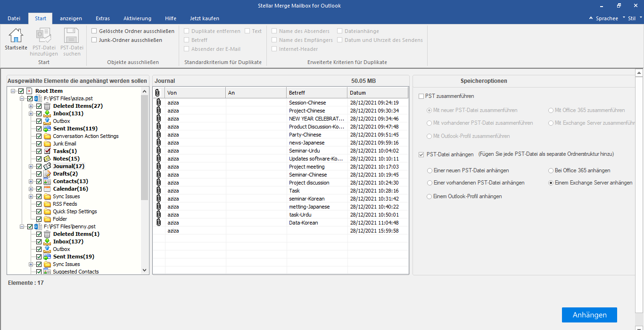The width and height of the screenshot is (644, 330).
Task: Sort by the An column header
Action: point(256,93)
